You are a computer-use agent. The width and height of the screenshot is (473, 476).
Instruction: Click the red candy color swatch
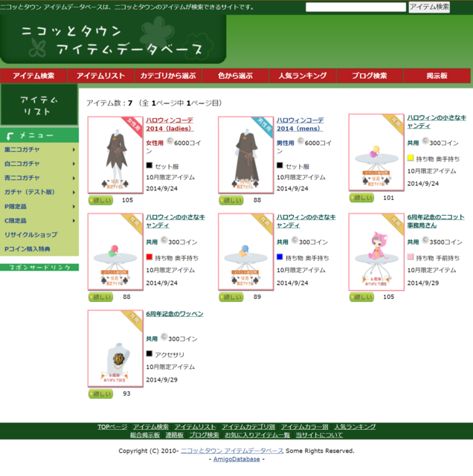pos(149,257)
